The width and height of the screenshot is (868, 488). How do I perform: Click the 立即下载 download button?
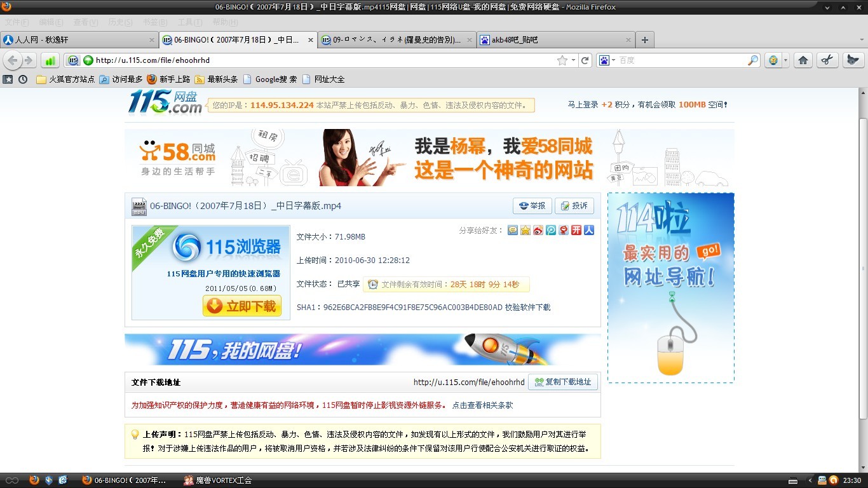click(x=242, y=306)
